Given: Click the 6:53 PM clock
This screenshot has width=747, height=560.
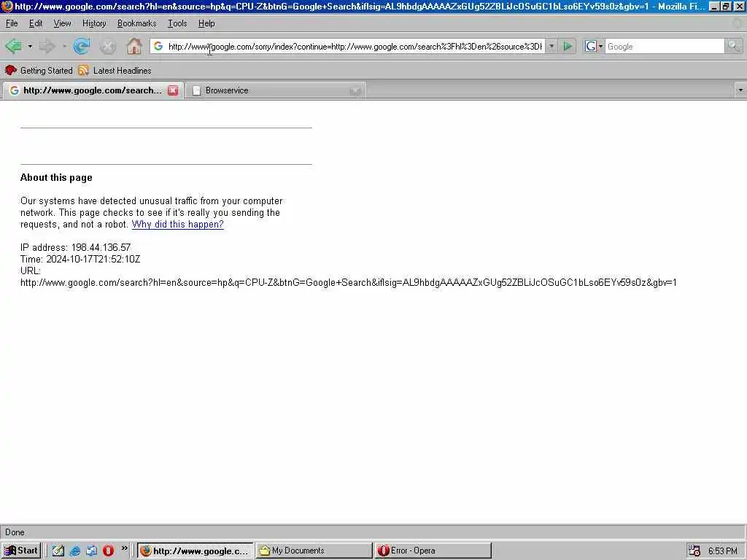Looking at the screenshot, I should tap(722, 551).
